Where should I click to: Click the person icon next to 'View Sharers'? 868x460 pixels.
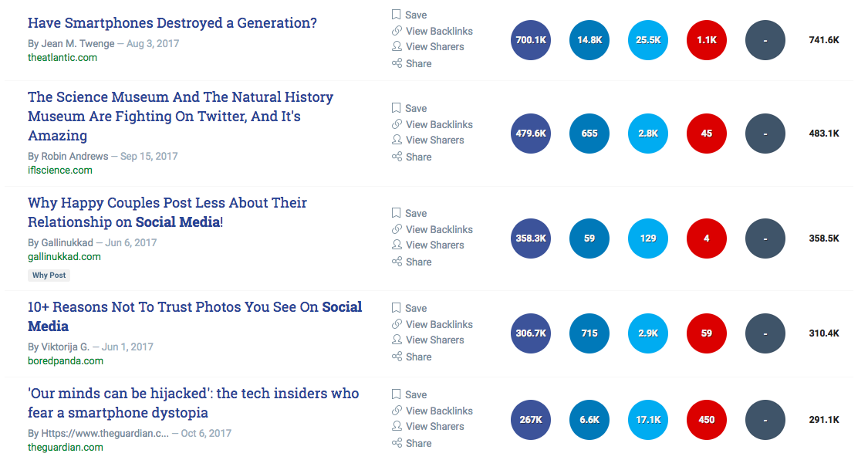397,46
